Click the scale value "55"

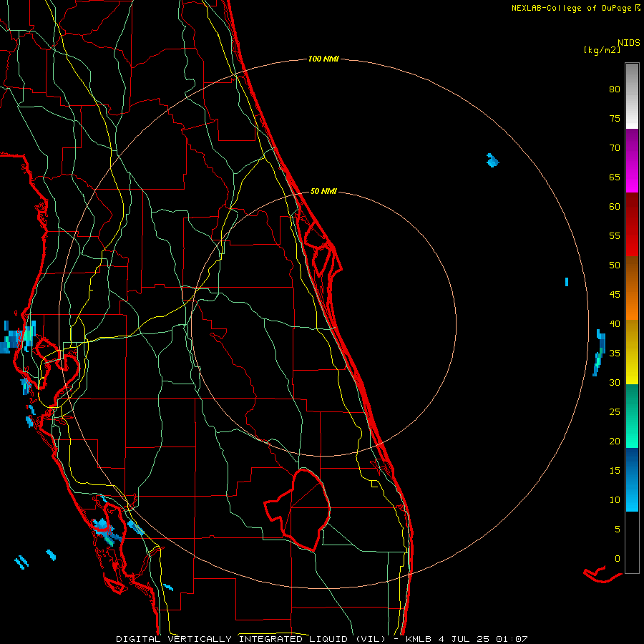615,235
